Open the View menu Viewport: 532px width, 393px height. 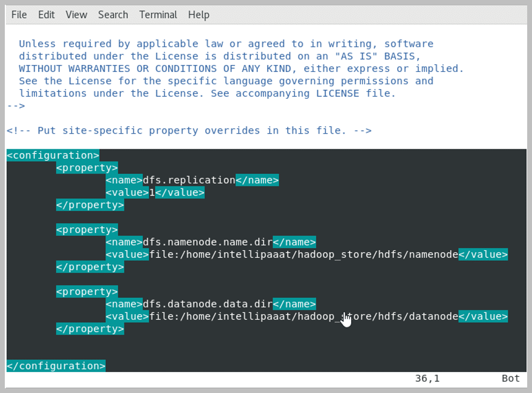click(76, 15)
